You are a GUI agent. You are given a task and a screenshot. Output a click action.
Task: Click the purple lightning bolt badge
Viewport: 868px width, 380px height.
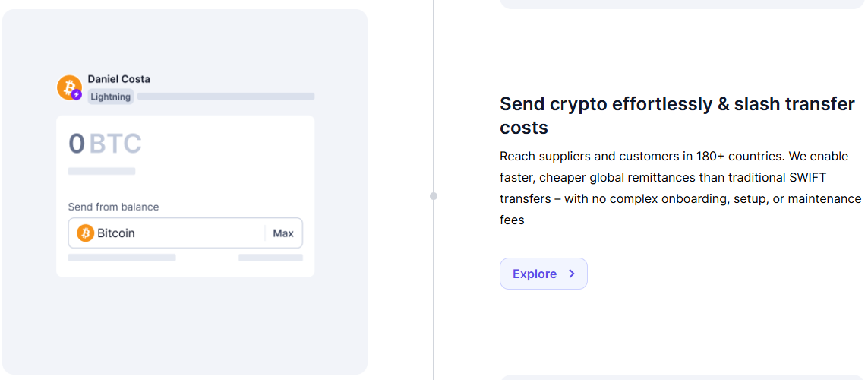pos(76,94)
